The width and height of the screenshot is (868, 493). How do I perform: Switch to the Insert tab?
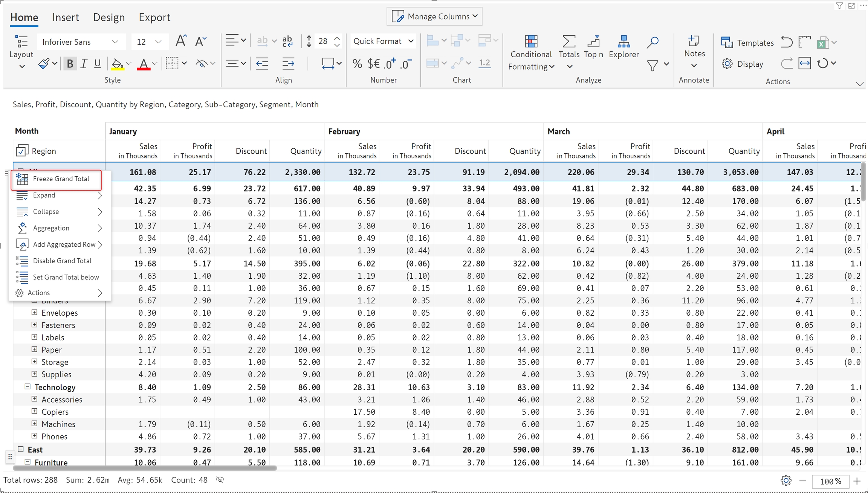coord(66,17)
